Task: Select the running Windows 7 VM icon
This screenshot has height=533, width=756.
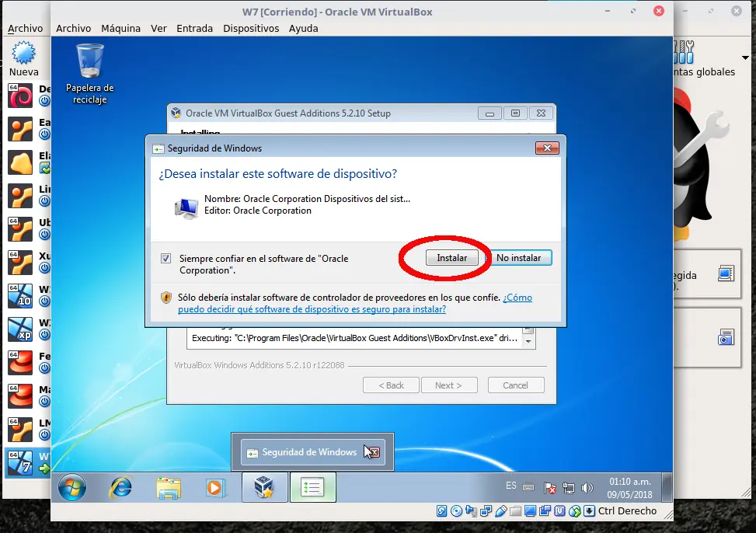Action: tap(20, 462)
